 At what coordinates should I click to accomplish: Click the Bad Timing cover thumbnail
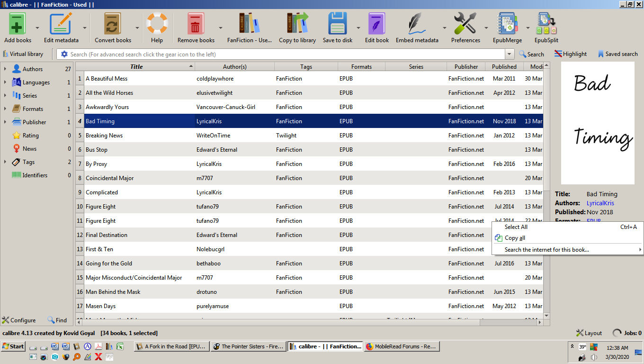[598, 123]
